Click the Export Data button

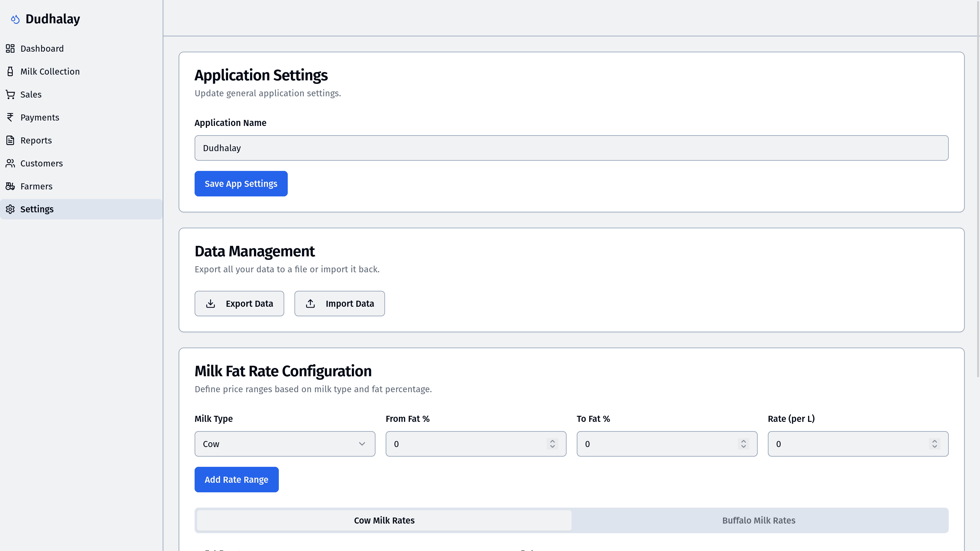239,304
